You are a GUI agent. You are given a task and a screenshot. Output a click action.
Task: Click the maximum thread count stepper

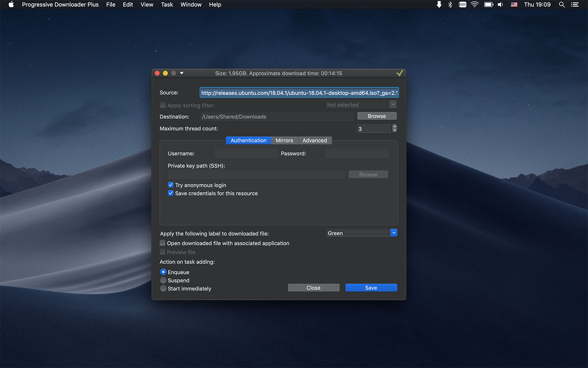coord(394,128)
